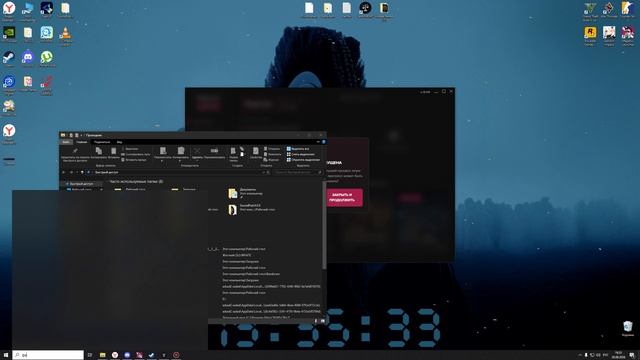Open the Файл tab in Explorer

66,142
